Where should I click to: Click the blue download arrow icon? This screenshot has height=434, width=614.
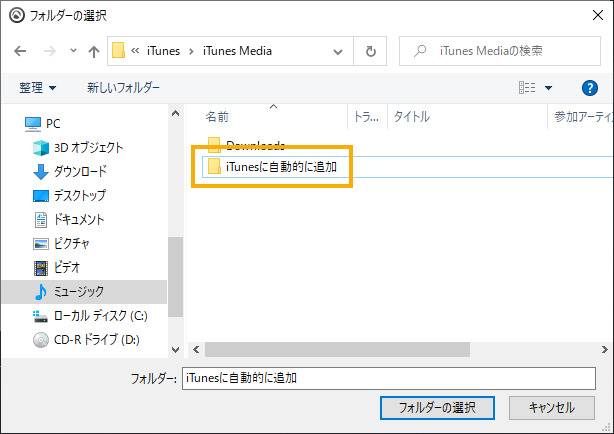coord(41,172)
